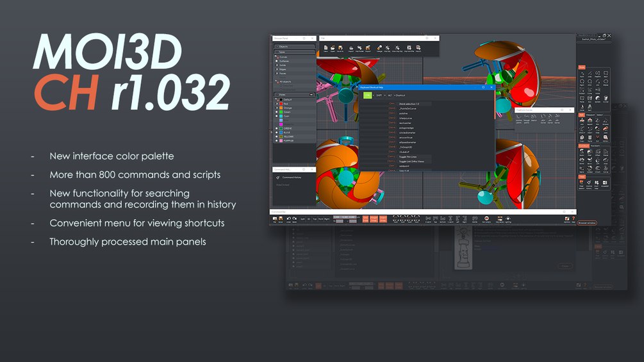Toggle visibility of Cyan style

click(x=276, y=116)
